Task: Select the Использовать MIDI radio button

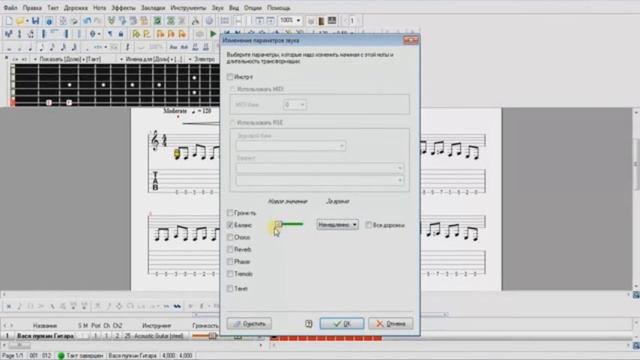Action: (233, 89)
